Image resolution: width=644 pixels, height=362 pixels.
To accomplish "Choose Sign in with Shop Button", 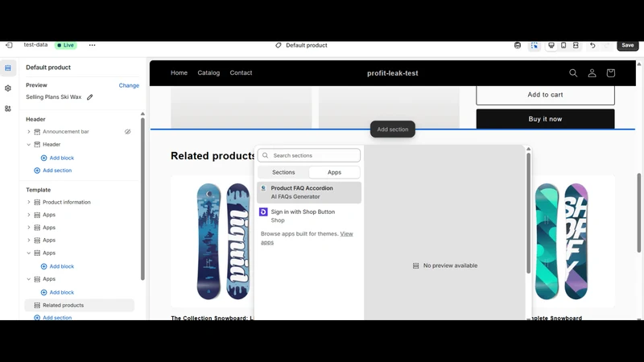I will (x=309, y=216).
